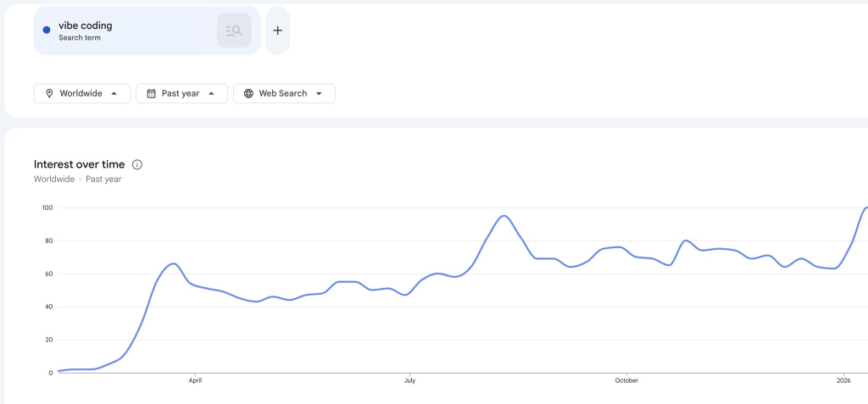This screenshot has height=404, width=868.
Task: Click the 2026 label on the time axis
Action: coord(843,381)
